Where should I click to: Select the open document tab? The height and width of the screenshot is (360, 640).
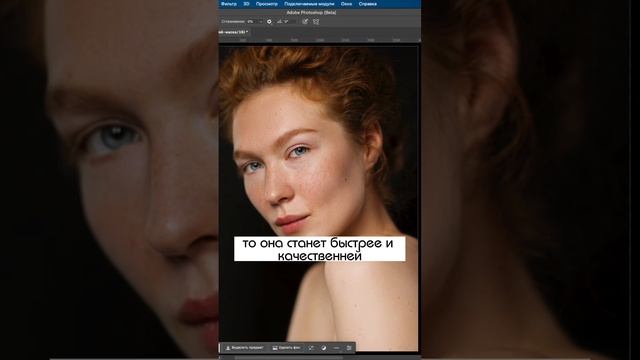pyautogui.click(x=233, y=32)
